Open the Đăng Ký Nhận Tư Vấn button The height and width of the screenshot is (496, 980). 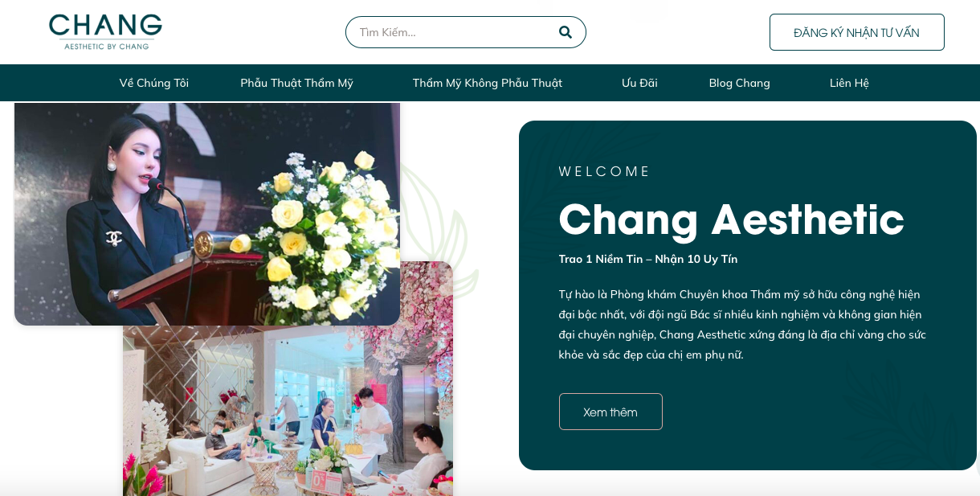pos(856,32)
